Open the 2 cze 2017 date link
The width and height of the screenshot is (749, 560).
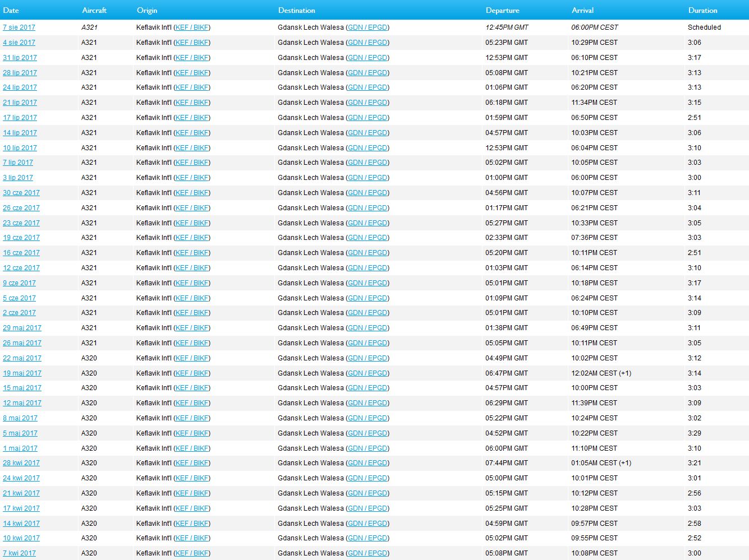[x=19, y=313]
